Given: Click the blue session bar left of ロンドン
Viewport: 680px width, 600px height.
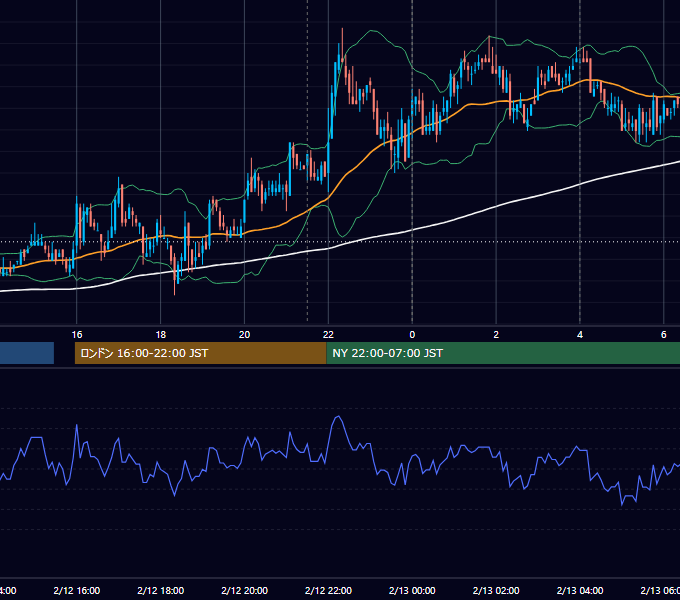Looking at the screenshot, I should (27, 353).
